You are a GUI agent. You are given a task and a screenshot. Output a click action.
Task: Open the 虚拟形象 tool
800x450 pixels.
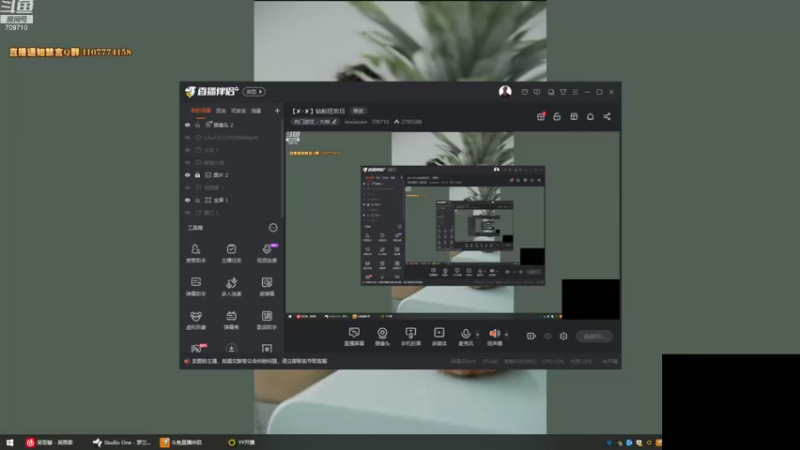[x=196, y=320]
